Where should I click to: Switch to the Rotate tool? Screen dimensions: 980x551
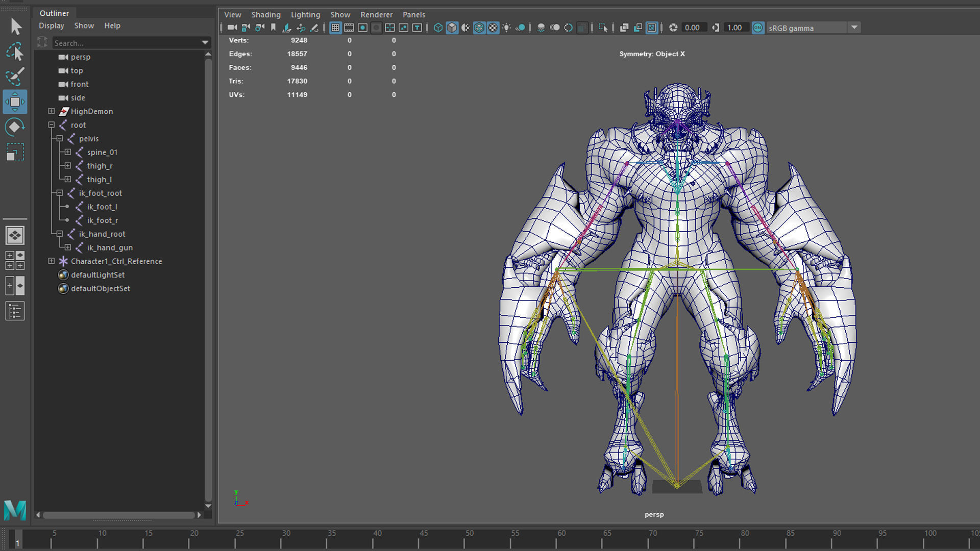[15, 127]
